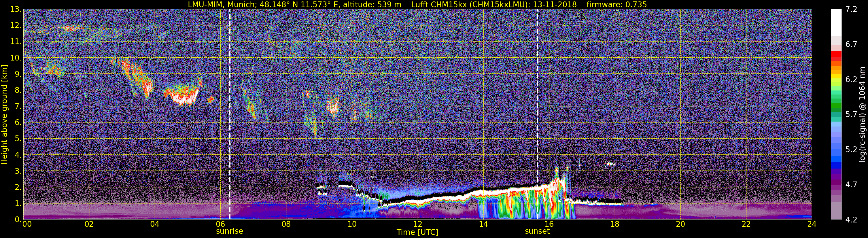
Task: Click the 4.2 value on the colorbar
Action: click(x=851, y=220)
